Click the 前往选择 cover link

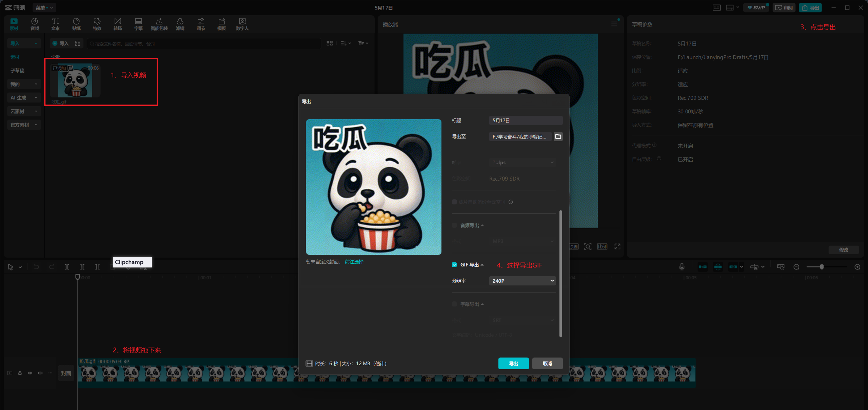[354, 262]
